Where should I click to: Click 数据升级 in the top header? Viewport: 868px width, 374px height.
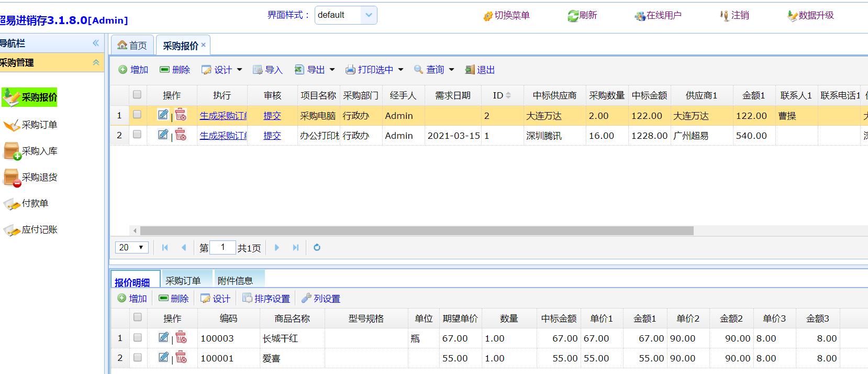click(x=810, y=16)
